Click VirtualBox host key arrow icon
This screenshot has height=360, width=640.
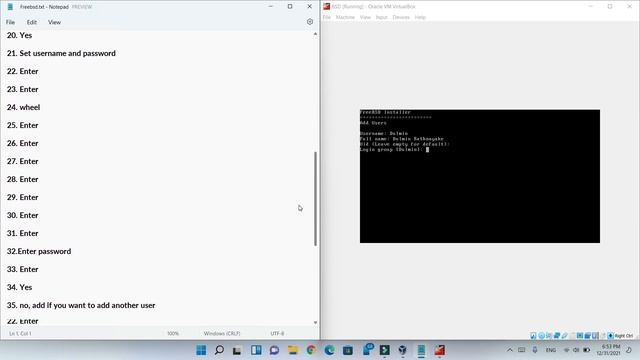coord(611,336)
